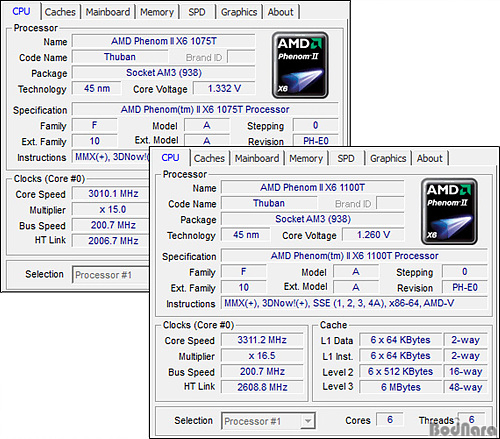Click the 48-way Level 3 associativity value
The image size is (500, 439).
465,387
